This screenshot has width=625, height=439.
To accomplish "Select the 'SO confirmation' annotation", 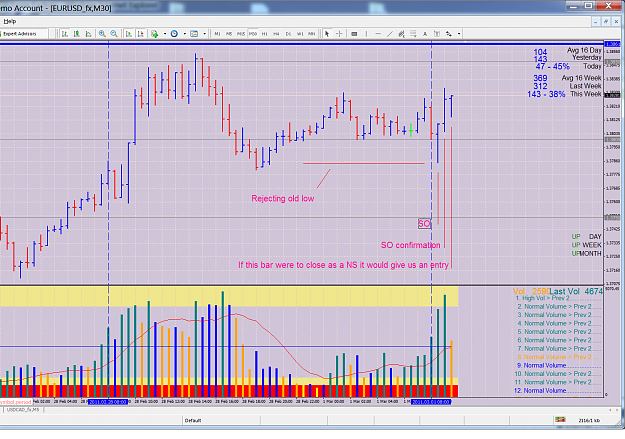I will click(411, 245).
